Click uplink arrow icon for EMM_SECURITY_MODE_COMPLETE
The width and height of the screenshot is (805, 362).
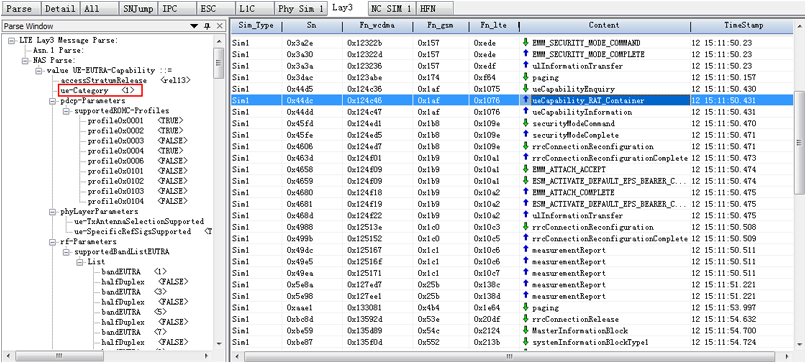[525, 54]
